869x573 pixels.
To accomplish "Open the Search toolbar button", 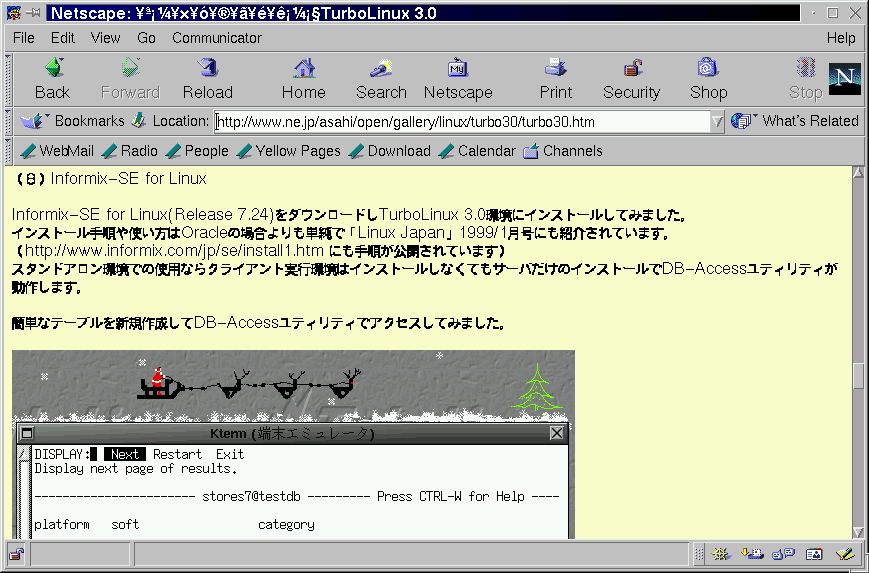I will (x=381, y=79).
